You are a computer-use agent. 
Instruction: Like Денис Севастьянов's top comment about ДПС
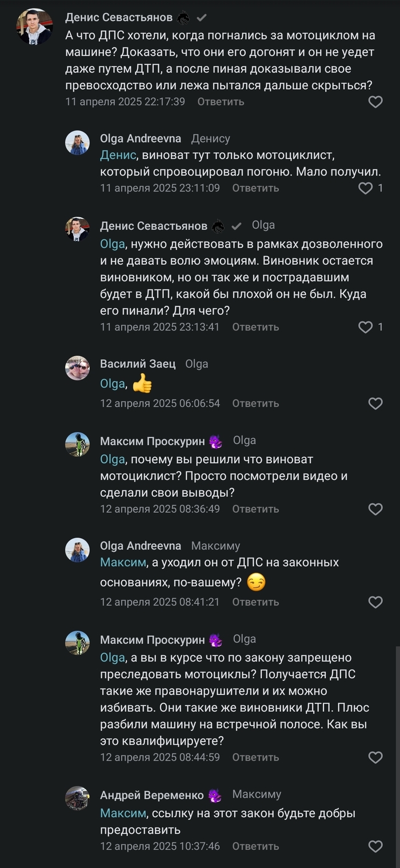[x=375, y=102]
